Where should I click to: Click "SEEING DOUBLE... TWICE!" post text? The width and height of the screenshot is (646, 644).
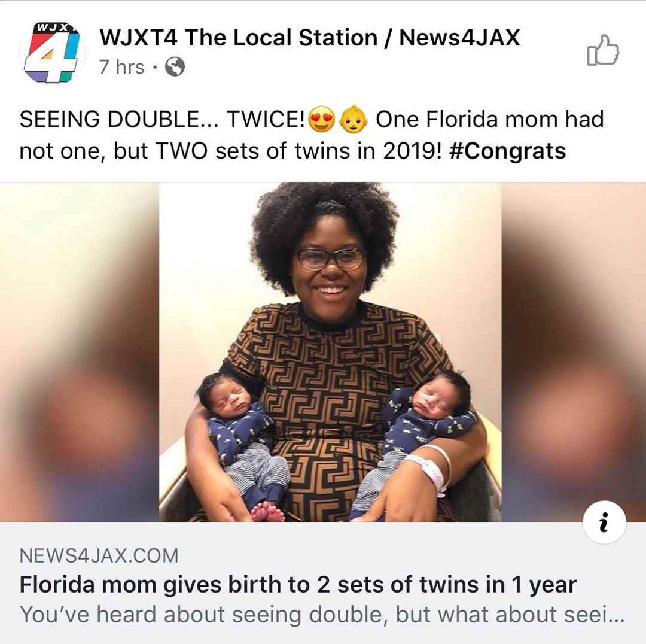pyautogui.click(x=162, y=120)
